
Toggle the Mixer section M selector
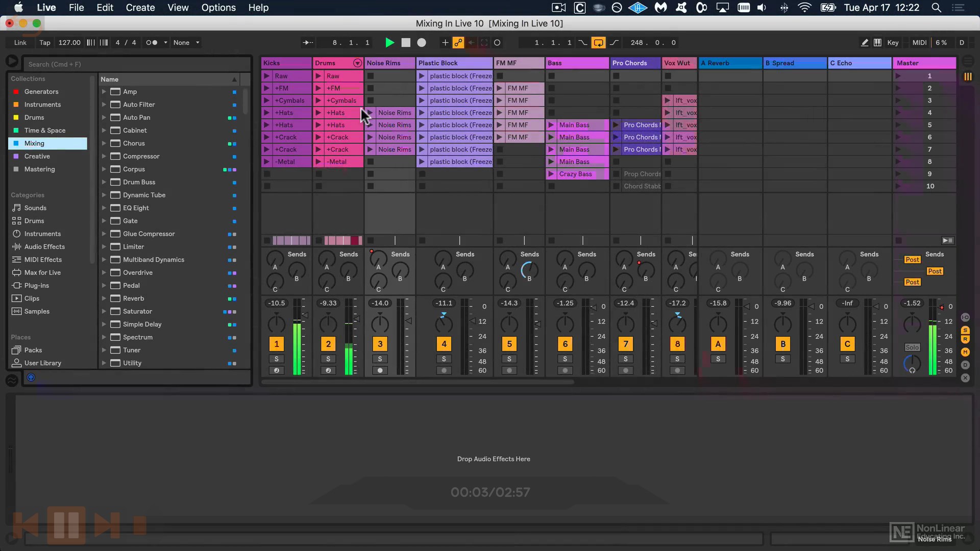tap(965, 352)
